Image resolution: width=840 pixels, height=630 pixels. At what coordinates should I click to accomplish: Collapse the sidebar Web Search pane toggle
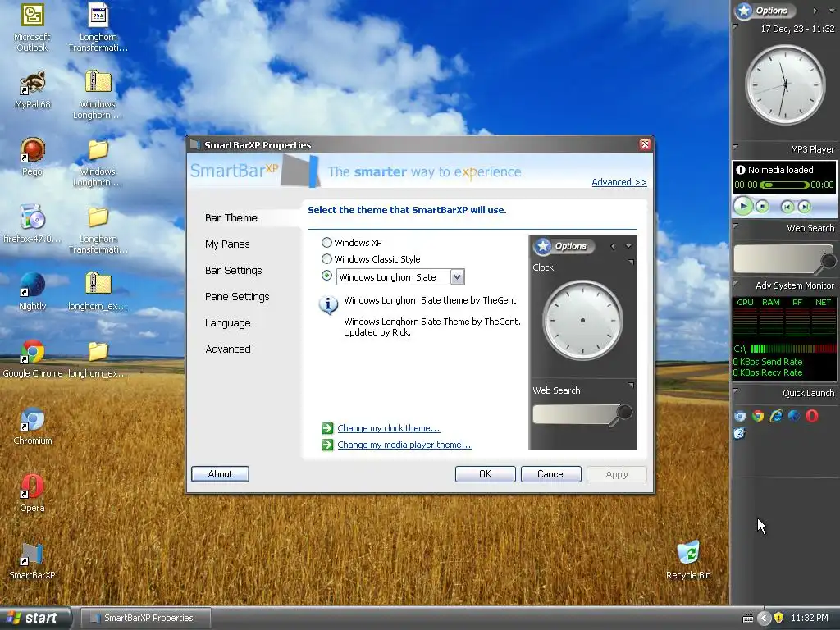coord(736,226)
